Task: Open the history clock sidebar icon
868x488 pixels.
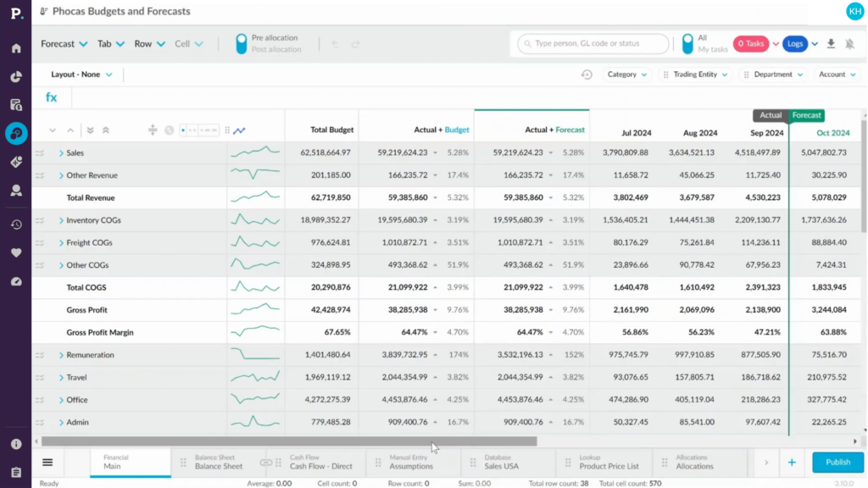Action: click(16, 225)
